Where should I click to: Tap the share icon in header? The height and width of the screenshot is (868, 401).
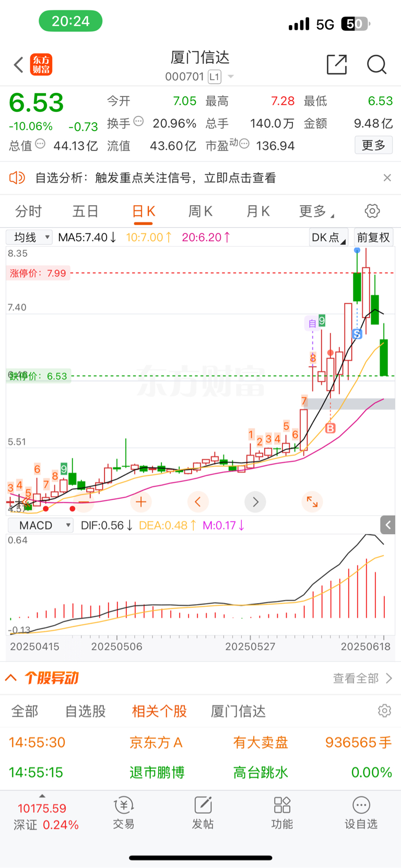pos(337,64)
